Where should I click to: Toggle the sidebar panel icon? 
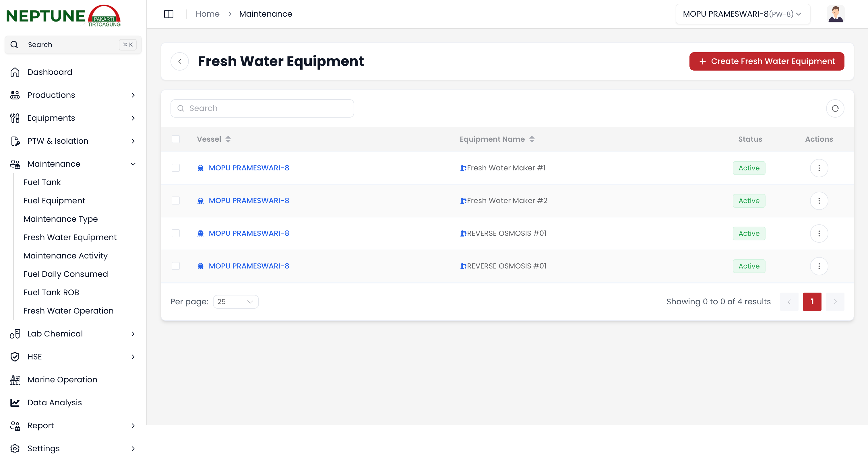click(x=168, y=14)
